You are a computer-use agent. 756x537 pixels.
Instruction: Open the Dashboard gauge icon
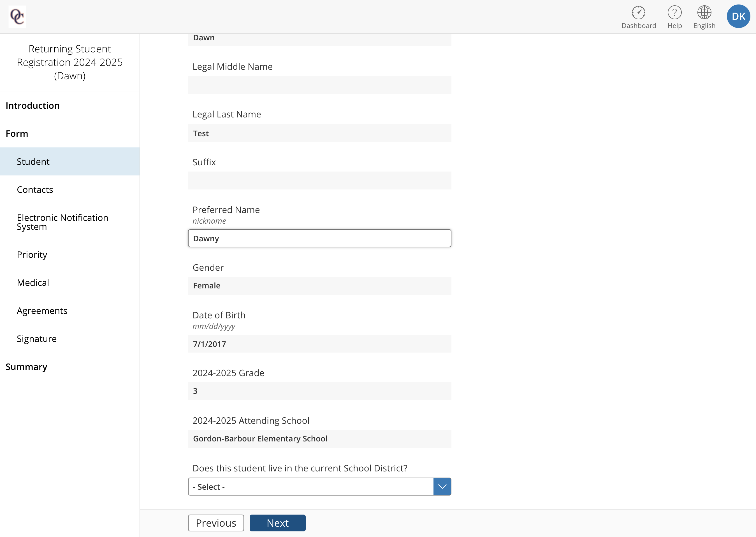[x=638, y=13]
